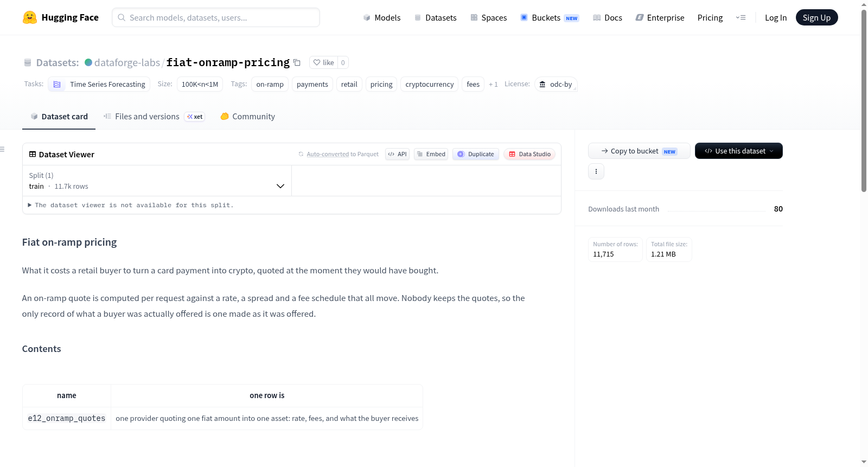Screen dimensions: 868x467
Task: Open the additional navigation menu icon
Action: [741, 17]
